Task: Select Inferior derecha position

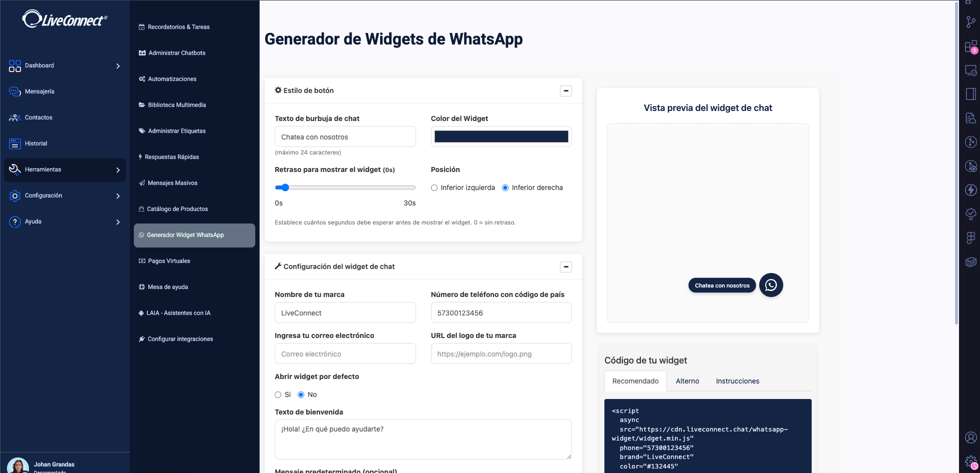Action: click(x=505, y=188)
